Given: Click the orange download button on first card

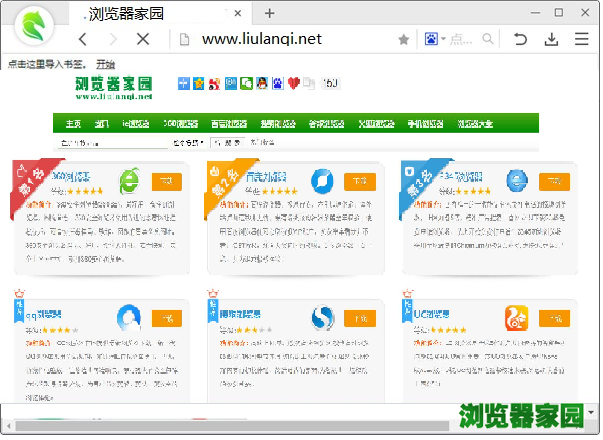Looking at the screenshot, I should point(167,181).
